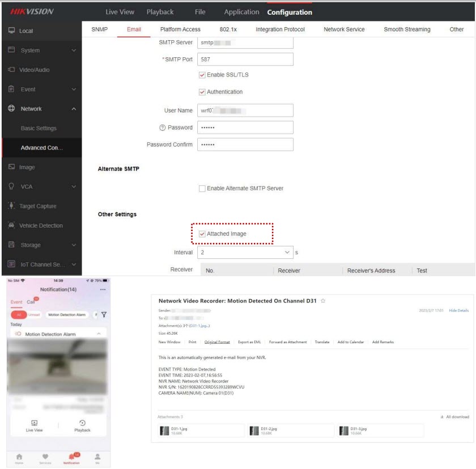The width and height of the screenshot is (476, 469).
Task: Click the All download link
Action: click(454, 417)
